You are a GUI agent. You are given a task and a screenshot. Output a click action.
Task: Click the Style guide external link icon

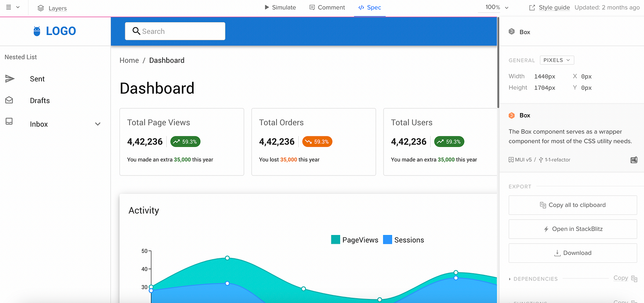(532, 8)
